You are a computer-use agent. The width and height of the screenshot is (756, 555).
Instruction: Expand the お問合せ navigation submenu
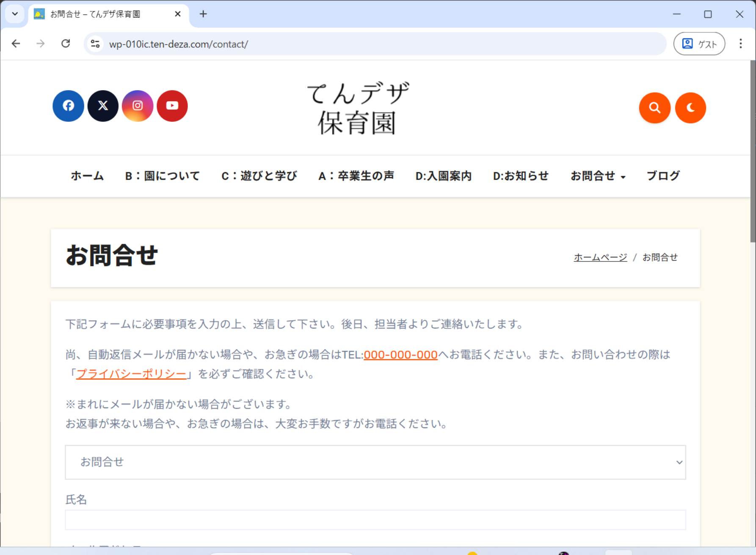[x=623, y=177]
